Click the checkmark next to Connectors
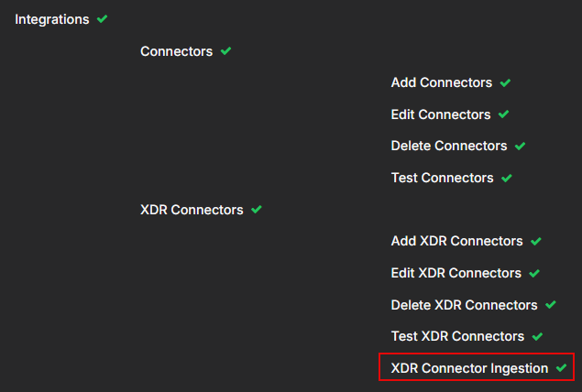This screenshot has width=582, height=392. (226, 51)
